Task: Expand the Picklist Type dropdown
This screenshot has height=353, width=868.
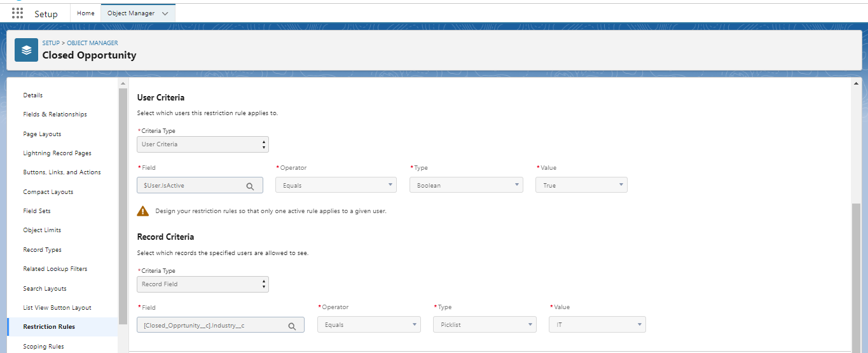Action: click(485, 324)
